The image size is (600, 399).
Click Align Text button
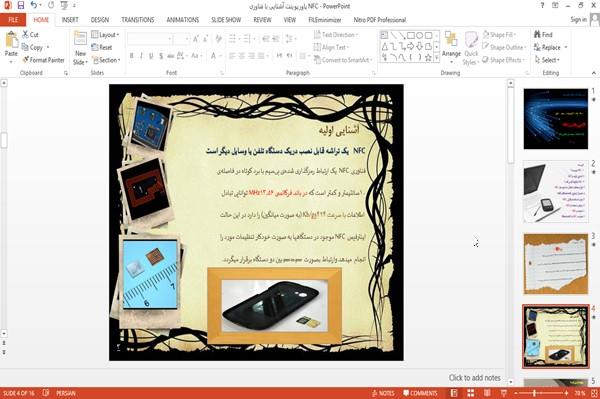[x=331, y=47]
